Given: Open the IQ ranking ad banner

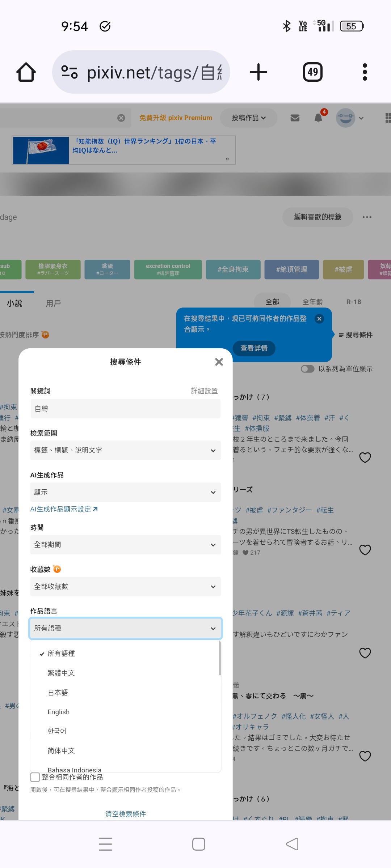Looking at the screenshot, I should (x=124, y=150).
